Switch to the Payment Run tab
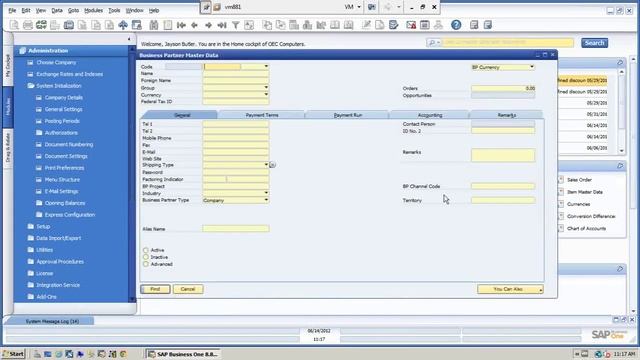 click(x=348, y=115)
